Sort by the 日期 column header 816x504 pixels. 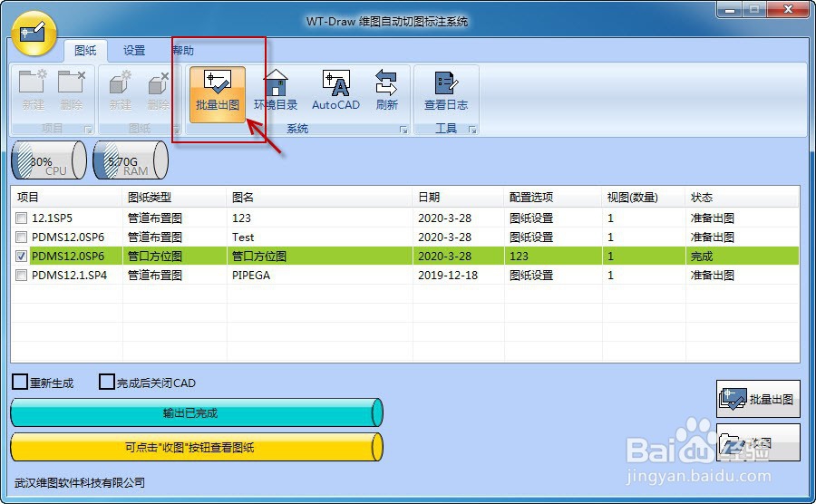459,197
